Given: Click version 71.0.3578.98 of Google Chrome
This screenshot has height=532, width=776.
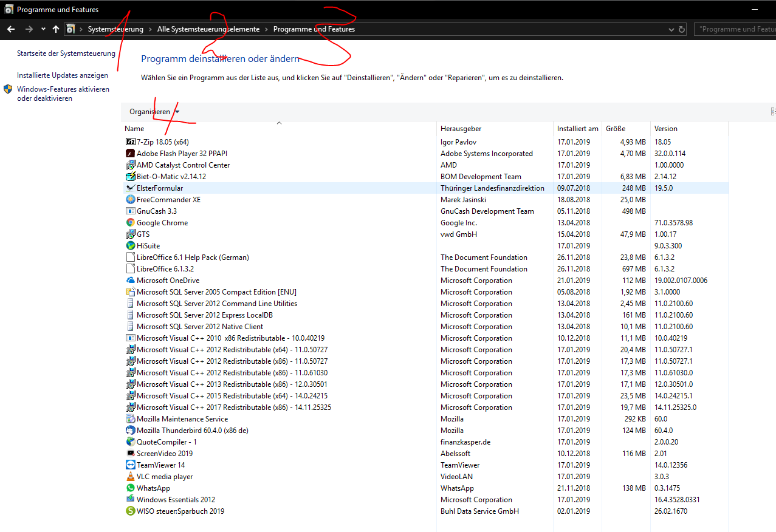Looking at the screenshot, I should 674,223.
